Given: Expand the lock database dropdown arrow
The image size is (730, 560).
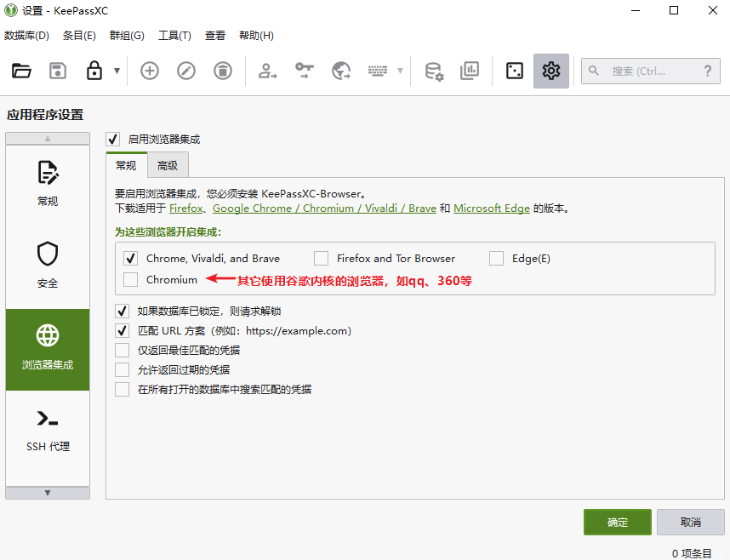Looking at the screenshot, I should pos(117,71).
